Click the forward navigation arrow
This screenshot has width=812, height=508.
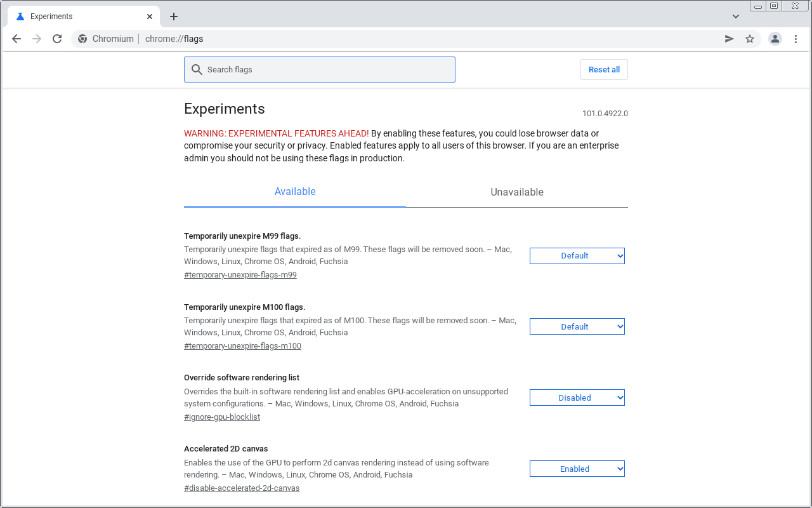[x=37, y=39]
